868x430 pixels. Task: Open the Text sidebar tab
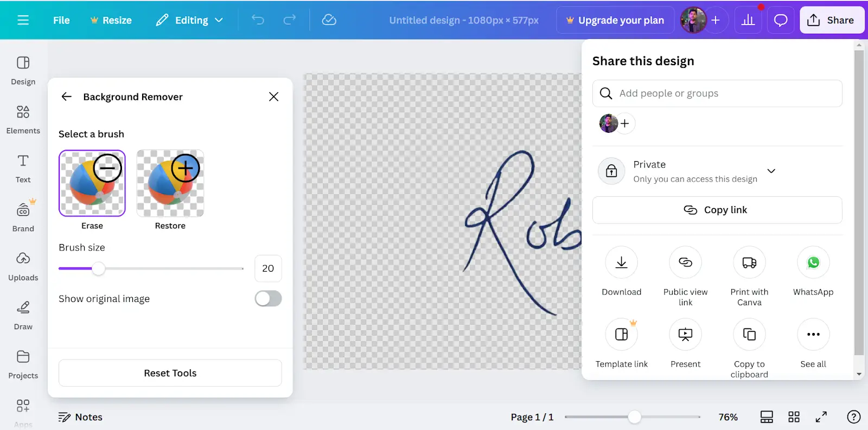point(23,169)
